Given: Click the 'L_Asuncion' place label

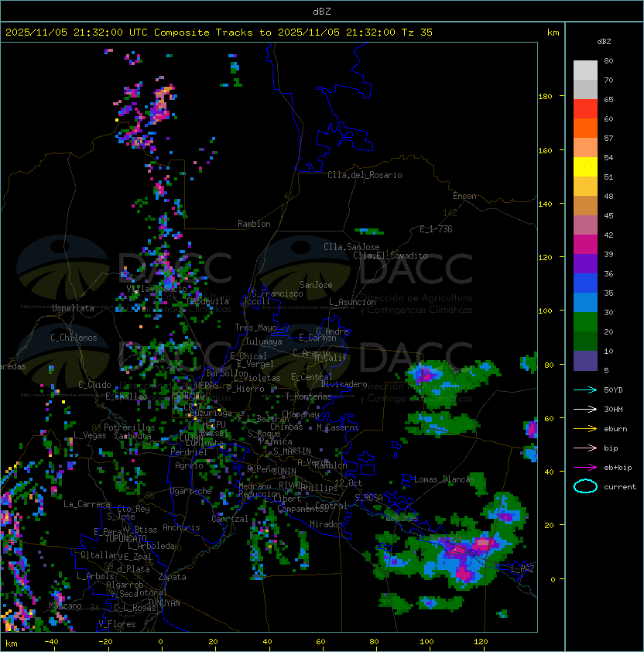Looking at the screenshot, I should click(352, 302).
